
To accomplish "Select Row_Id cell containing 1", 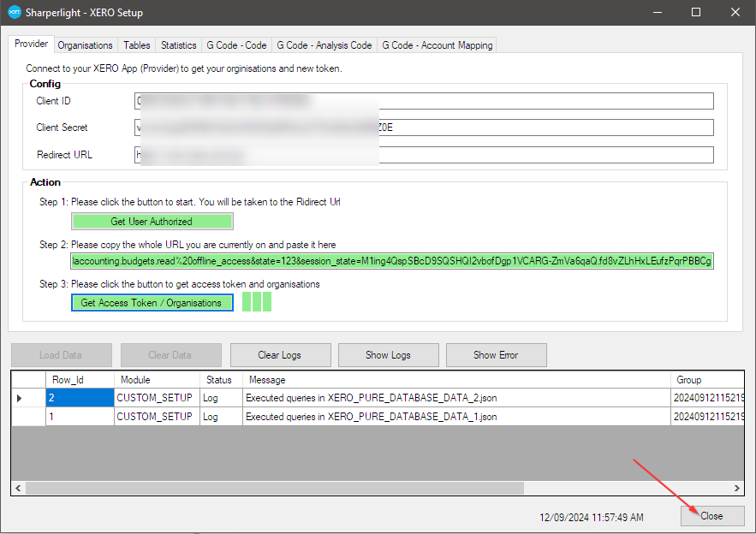I will [x=80, y=417].
